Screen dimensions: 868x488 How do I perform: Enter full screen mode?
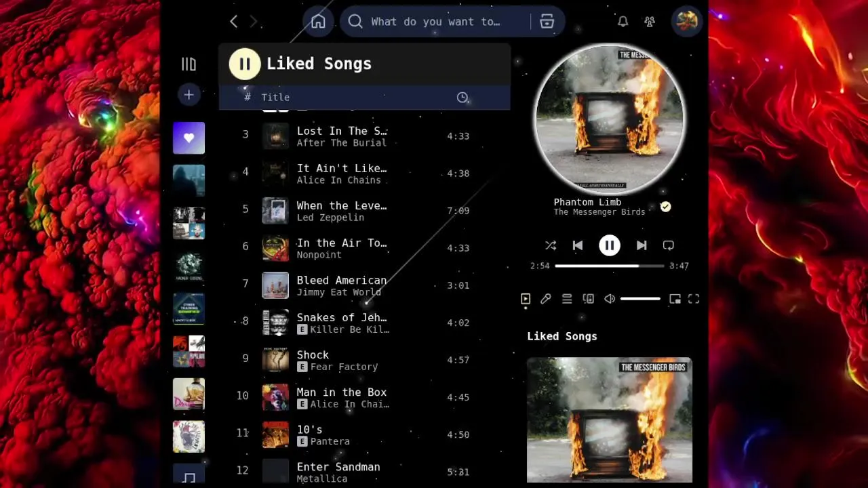click(x=694, y=299)
